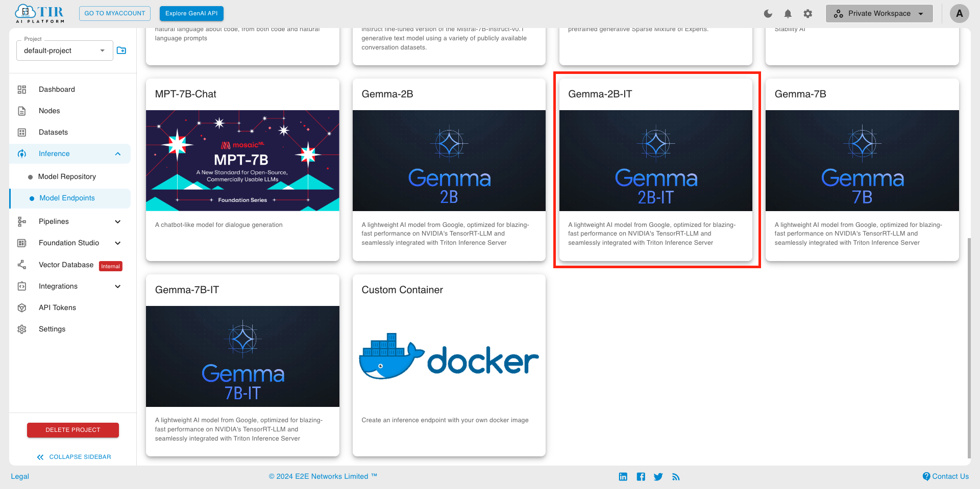Open Vector Database menu item
The image size is (980, 489).
[x=66, y=265]
